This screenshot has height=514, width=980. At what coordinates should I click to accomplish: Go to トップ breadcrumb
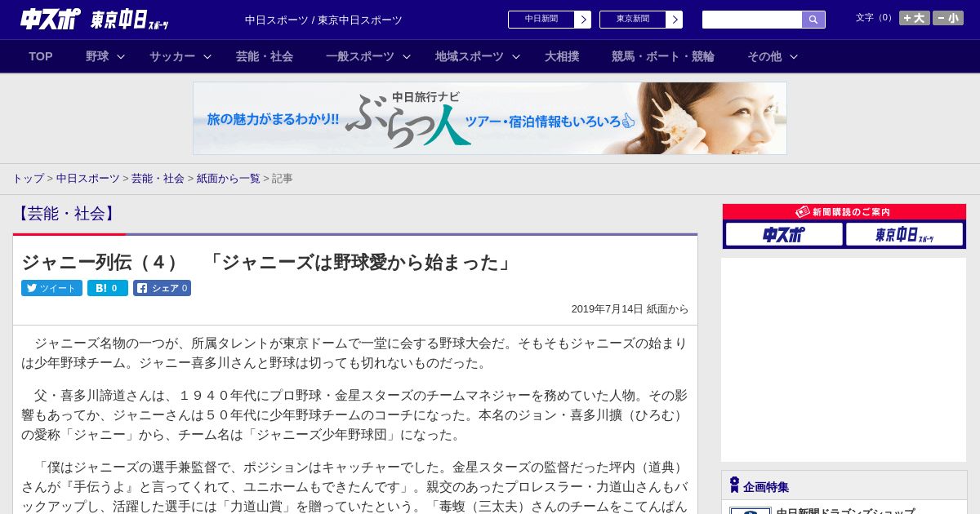tap(29, 179)
